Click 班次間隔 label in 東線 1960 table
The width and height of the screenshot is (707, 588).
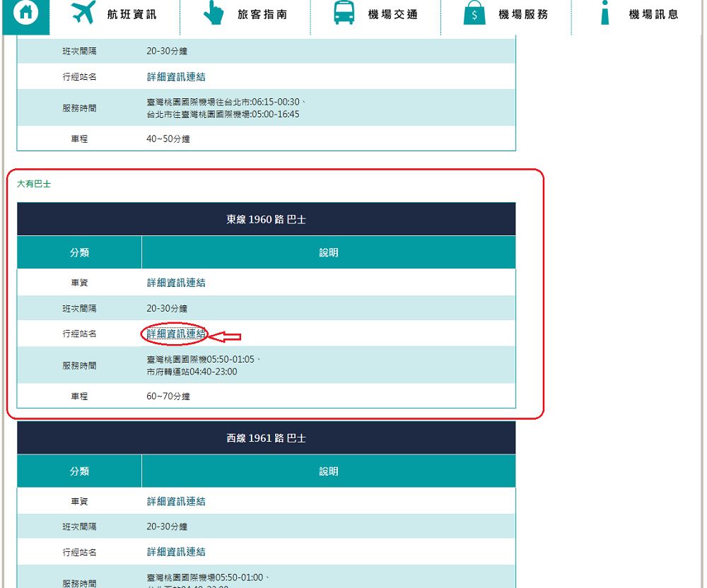[x=79, y=309]
